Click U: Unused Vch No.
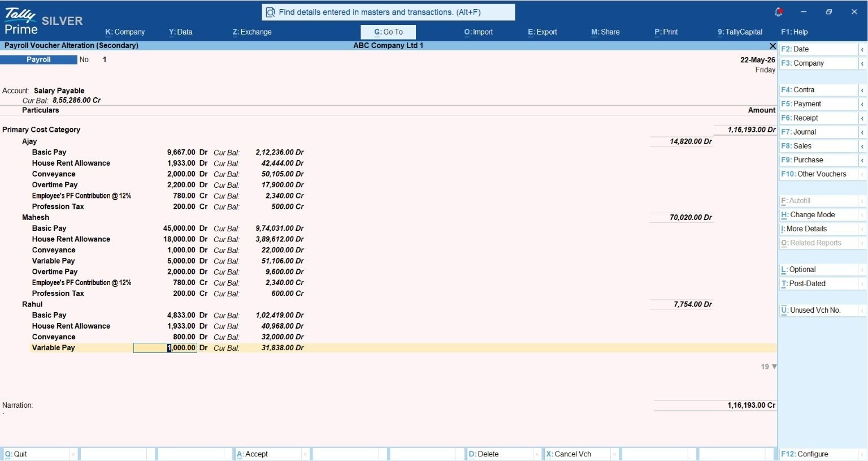This screenshot has width=868, height=461. tap(819, 311)
